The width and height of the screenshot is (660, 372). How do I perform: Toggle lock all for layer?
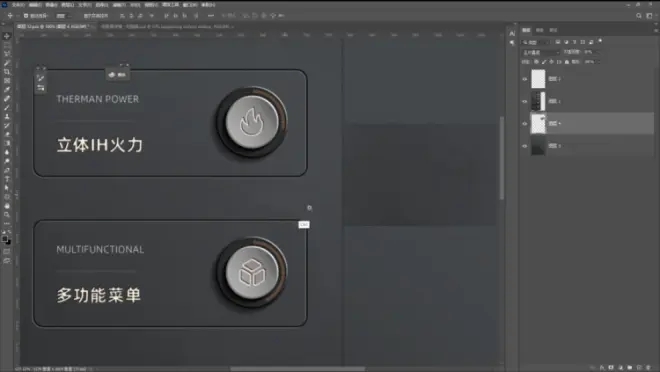567,62
